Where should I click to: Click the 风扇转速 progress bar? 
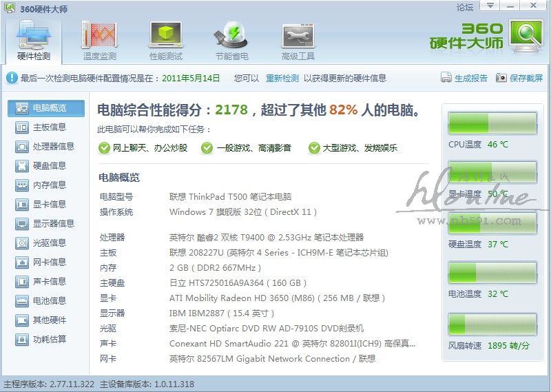[x=492, y=324]
